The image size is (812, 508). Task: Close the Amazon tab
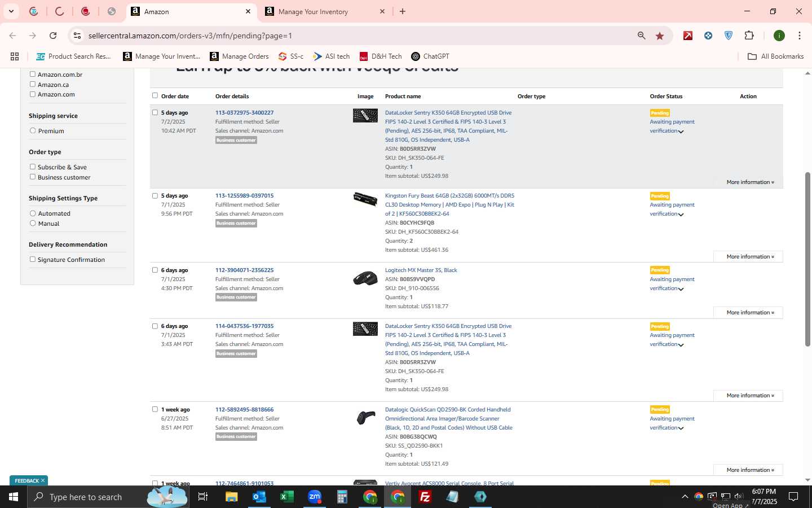(x=248, y=11)
